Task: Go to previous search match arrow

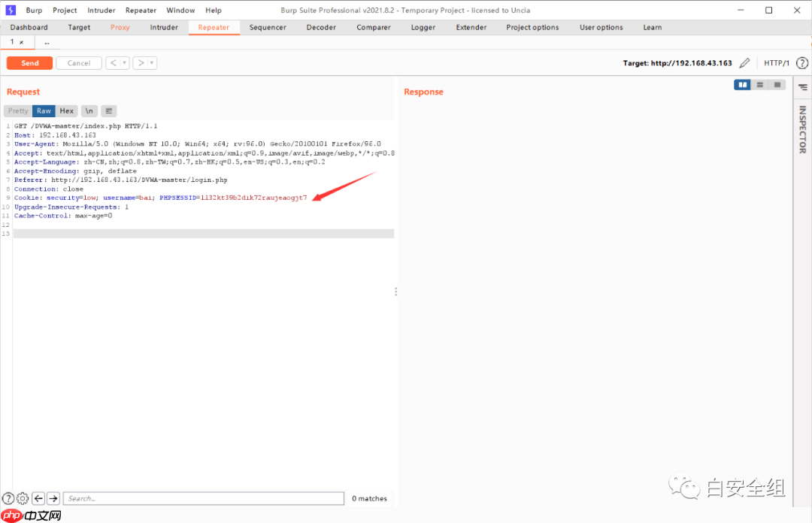Action: 38,499
